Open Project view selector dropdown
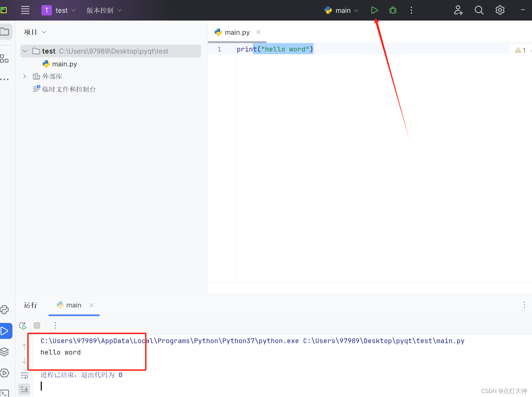Screen dimensions: 532x397 click(35, 32)
